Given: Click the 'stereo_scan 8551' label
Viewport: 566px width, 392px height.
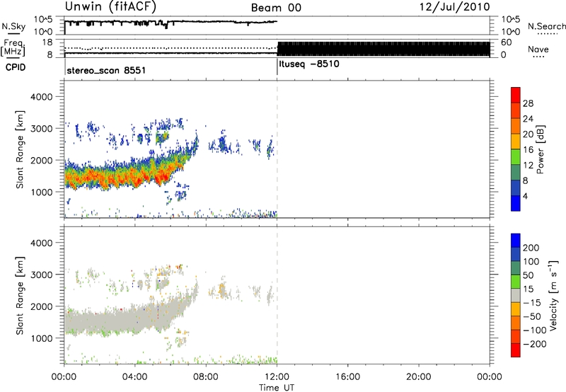Looking at the screenshot, I should pyautogui.click(x=106, y=70).
